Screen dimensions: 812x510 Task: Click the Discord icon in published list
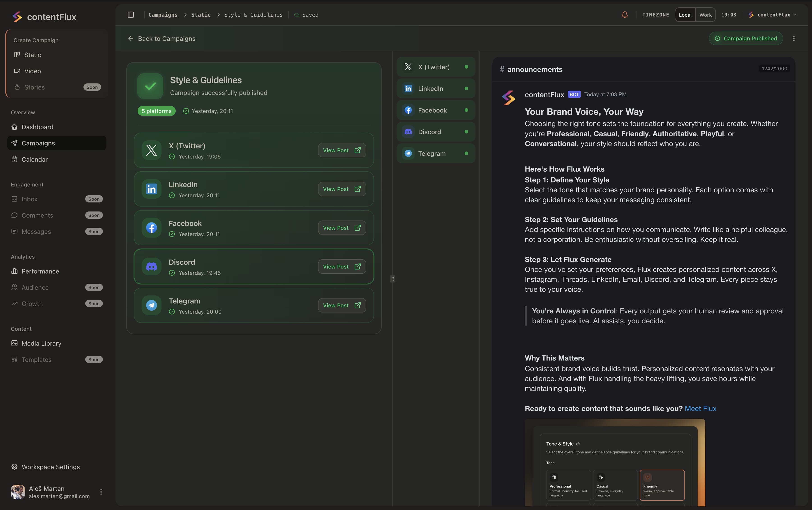(151, 267)
